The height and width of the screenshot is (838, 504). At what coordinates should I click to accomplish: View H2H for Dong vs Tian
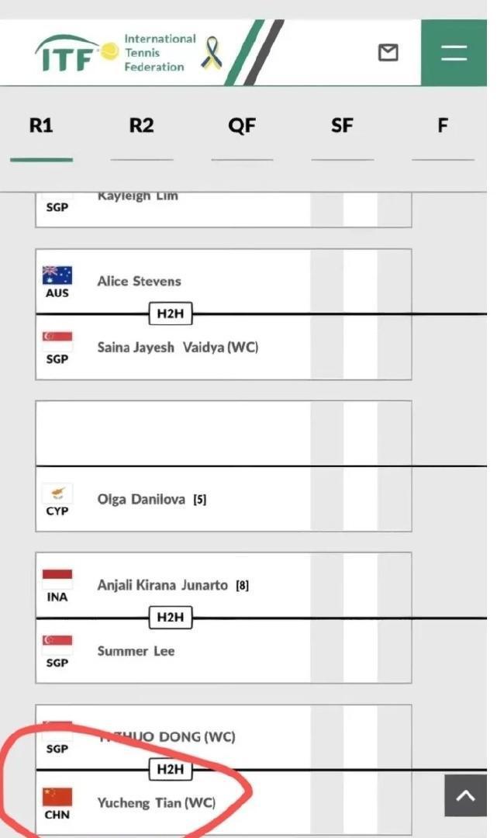coord(170,770)
